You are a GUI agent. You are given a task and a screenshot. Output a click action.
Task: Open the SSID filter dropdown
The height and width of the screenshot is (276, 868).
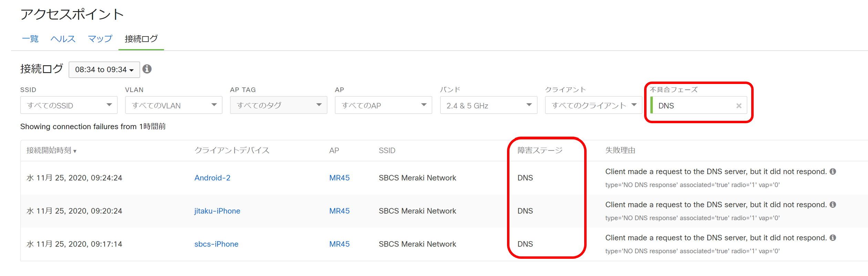click(x=69, y=105)
